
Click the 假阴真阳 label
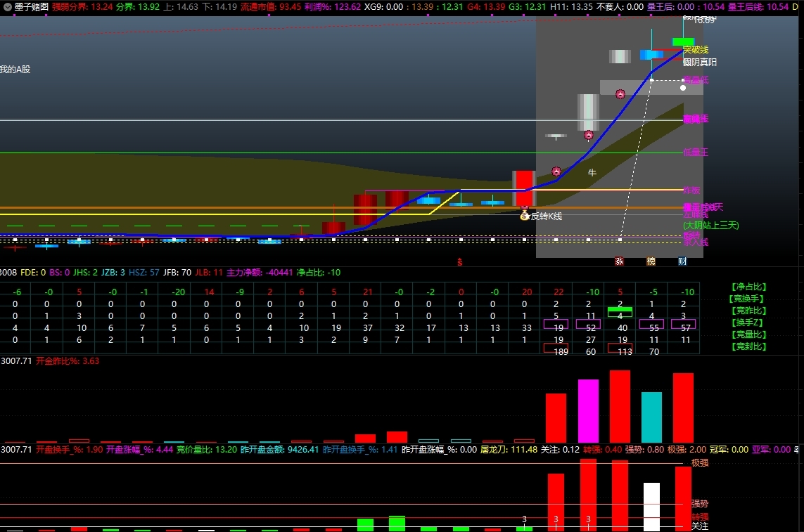[700, 62]
